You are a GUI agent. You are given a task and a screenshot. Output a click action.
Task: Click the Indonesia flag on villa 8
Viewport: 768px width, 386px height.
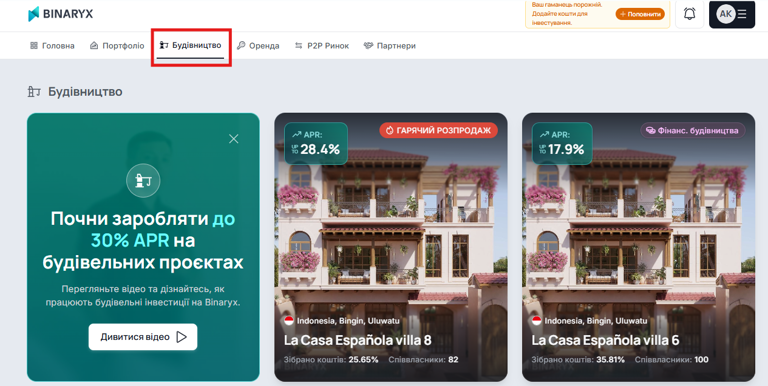(x=289, y=321)
